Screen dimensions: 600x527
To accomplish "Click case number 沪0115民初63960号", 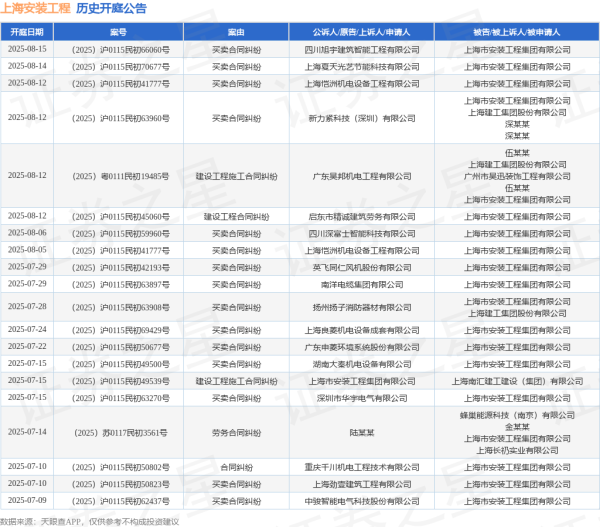I will [x=121, y=118].
